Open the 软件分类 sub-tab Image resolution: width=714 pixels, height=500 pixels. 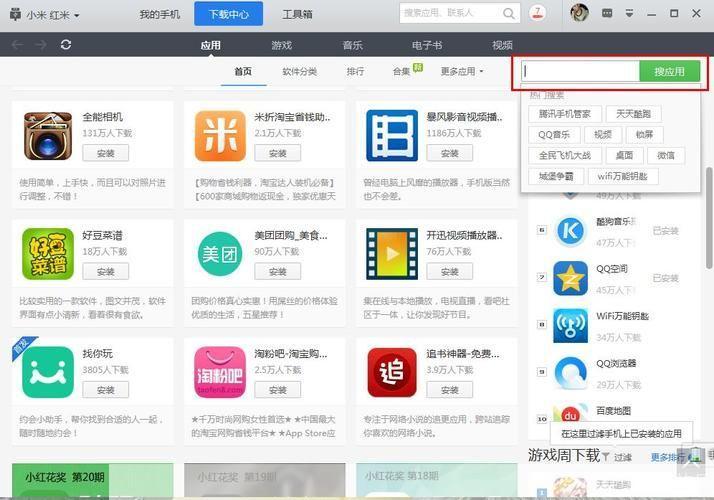point(299,71)
